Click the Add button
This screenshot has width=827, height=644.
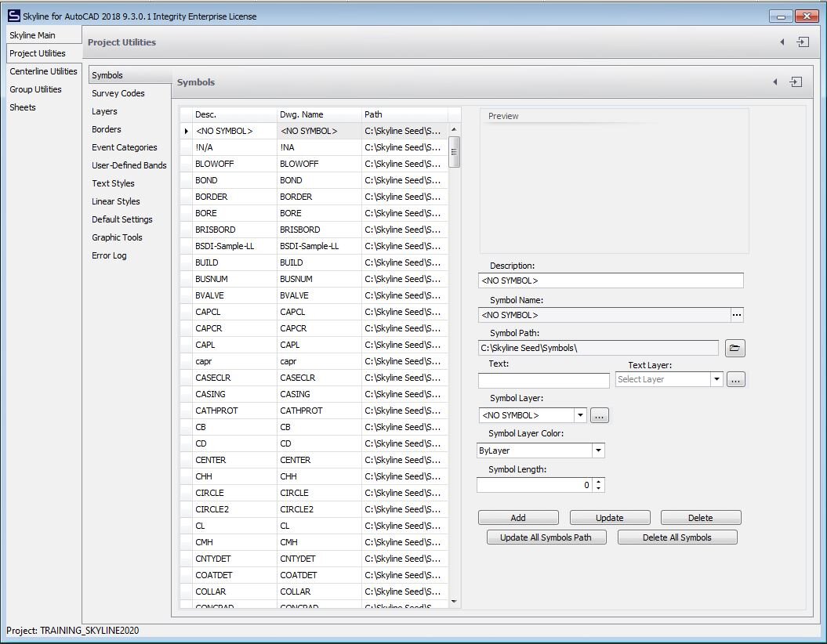coord(518,518)
